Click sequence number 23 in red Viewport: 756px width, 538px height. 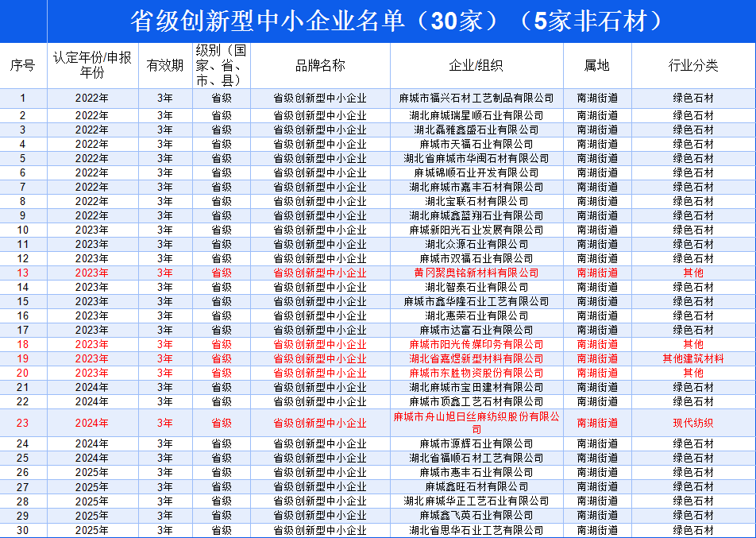point(23,423)
